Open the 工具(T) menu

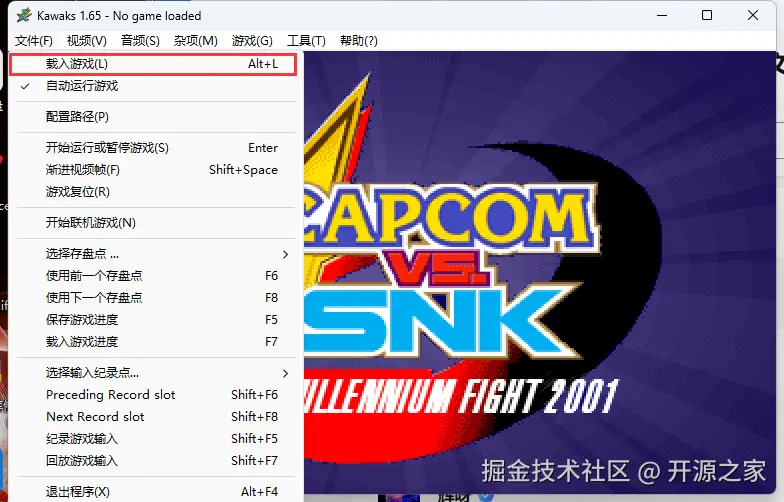tap(306, 40)
